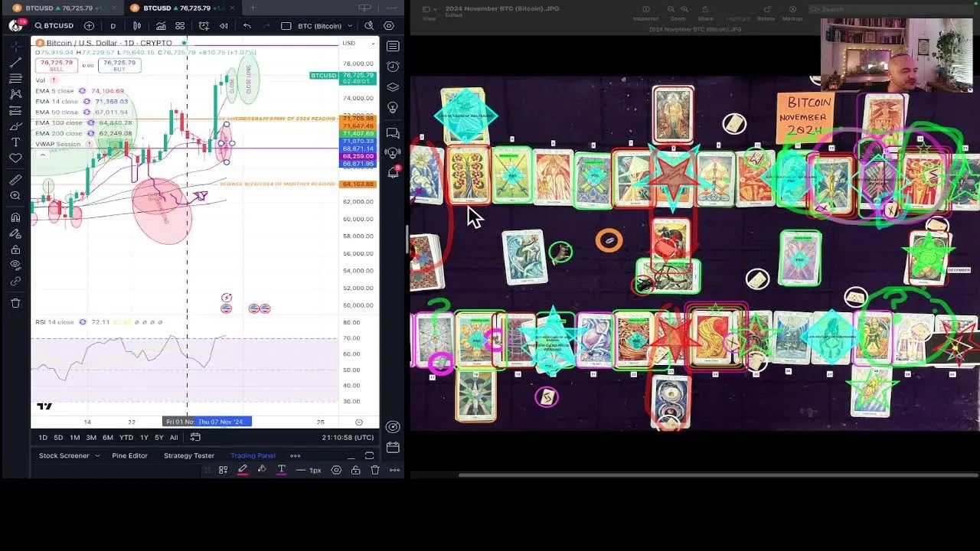980x551 pixels.
Task: Open the Trading Panel tab
Action: (x=253, y=456)
